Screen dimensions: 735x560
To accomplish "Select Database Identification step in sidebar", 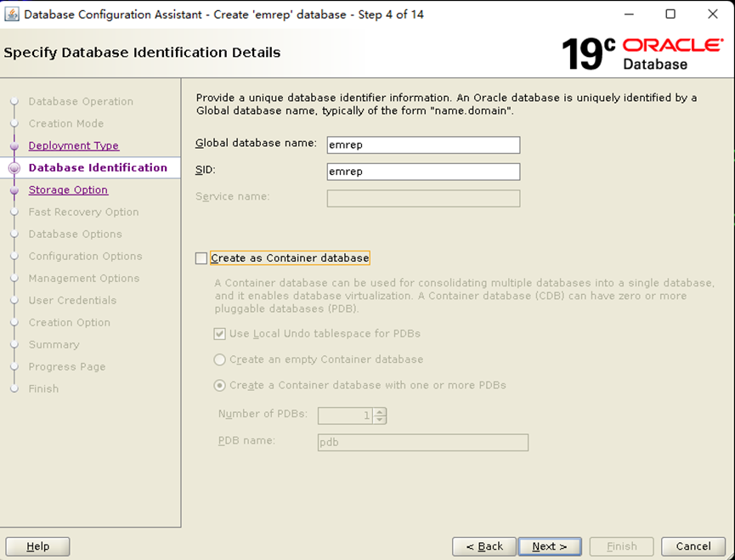I will pyautogui.click(x=98, y=167).
